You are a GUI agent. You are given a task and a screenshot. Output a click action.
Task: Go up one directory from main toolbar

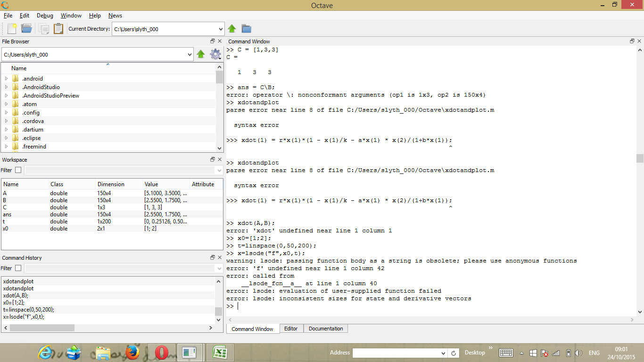(232, 29)
